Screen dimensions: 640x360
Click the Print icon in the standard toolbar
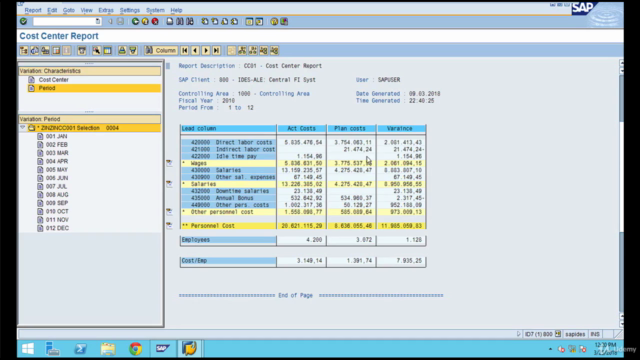tap(170, 21)
